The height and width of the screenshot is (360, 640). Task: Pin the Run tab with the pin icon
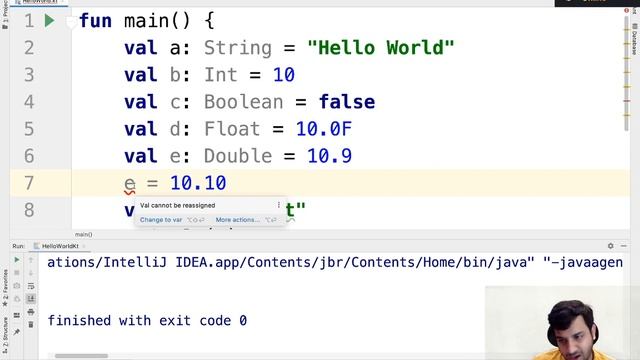point(17,332)
